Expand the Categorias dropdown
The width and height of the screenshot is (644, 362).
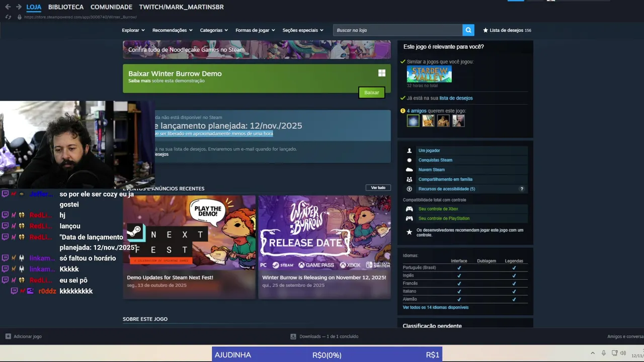(x=214, y=30)
